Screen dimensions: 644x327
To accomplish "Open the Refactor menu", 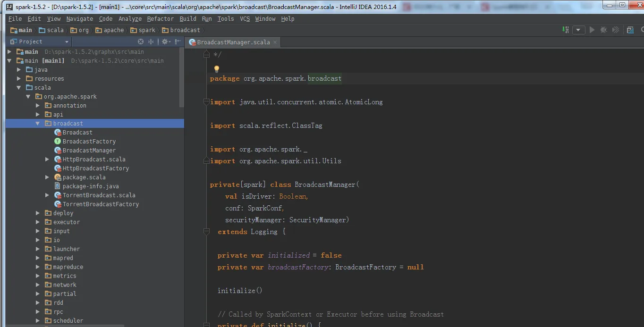I will tap(160, 18).
